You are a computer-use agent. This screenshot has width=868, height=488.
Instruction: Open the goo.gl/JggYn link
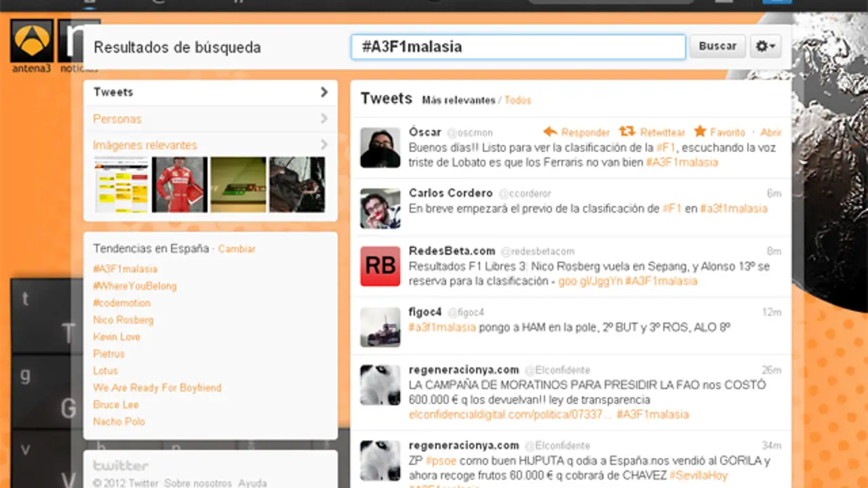(x=590, y=281)
